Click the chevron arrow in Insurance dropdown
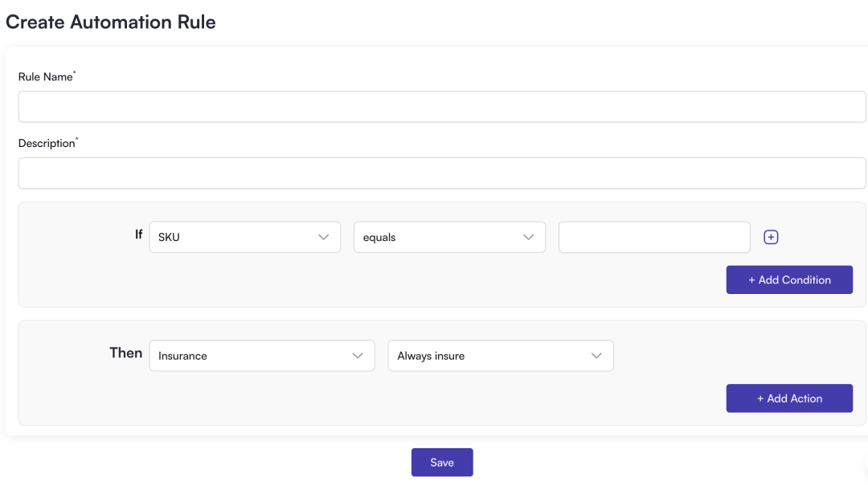 pos(358,356)
